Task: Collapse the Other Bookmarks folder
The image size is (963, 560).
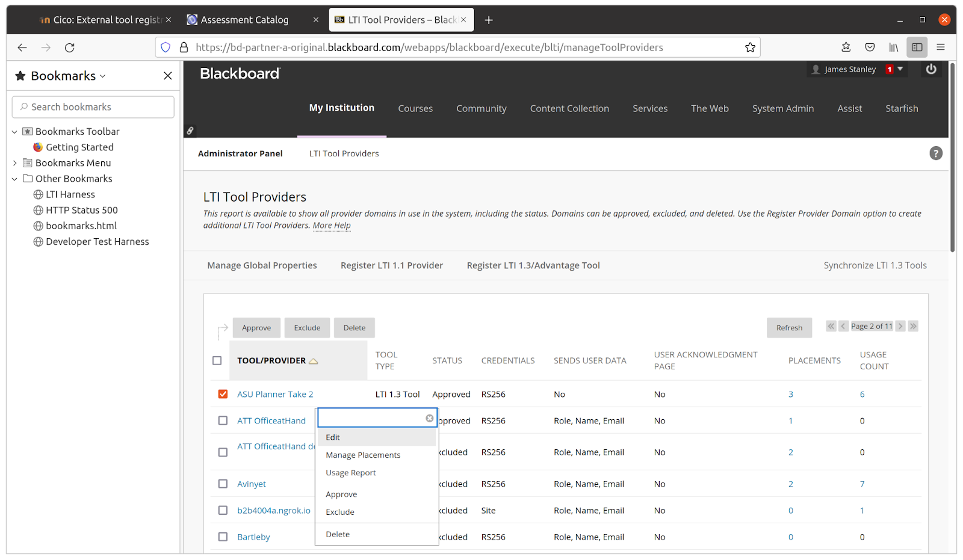Action: click(x=15, y=179)
